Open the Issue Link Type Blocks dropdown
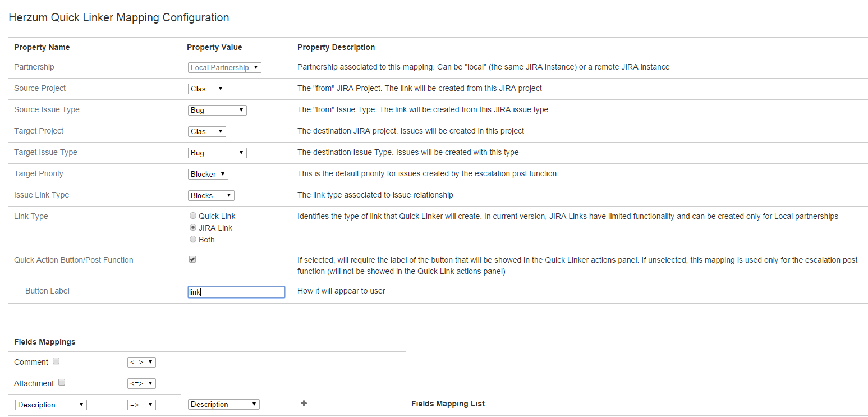 coord(211,195)
